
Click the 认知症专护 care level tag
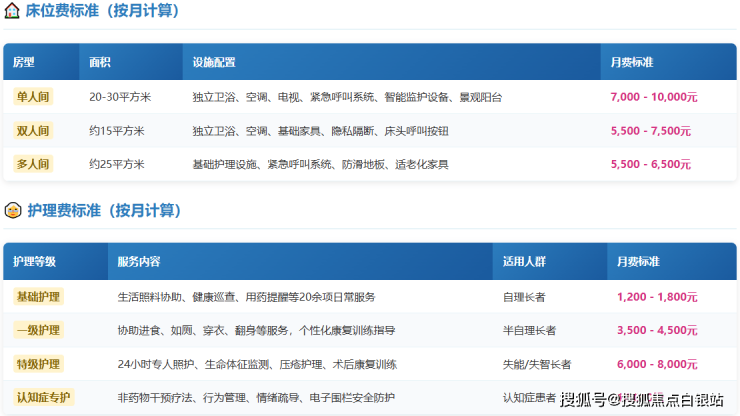tap(43, 398)
